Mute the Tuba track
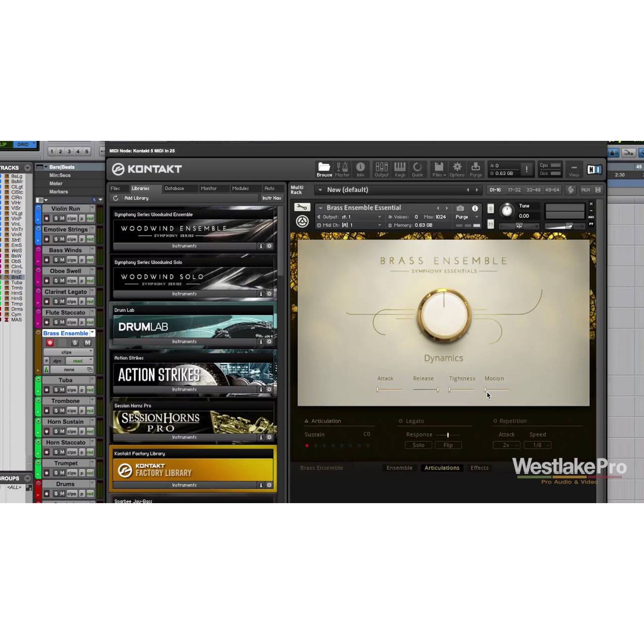Image resolution: width=644 pixels, height=644 pixels. [x=62, y=390]
